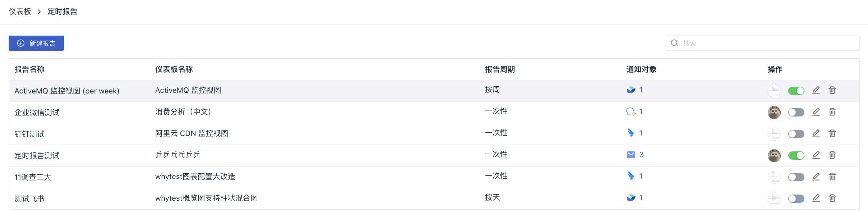Edit the 11调查三大 report

pos(816,177)
